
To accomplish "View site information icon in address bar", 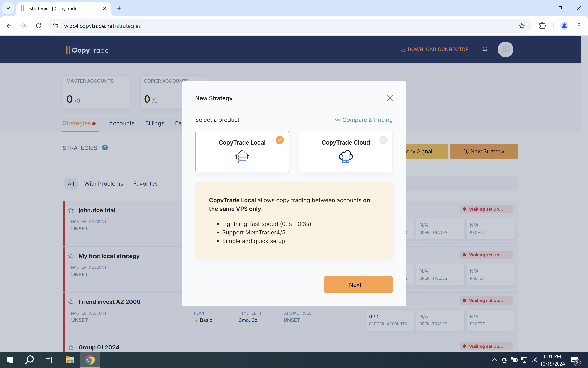I will (x=56, y=26).
